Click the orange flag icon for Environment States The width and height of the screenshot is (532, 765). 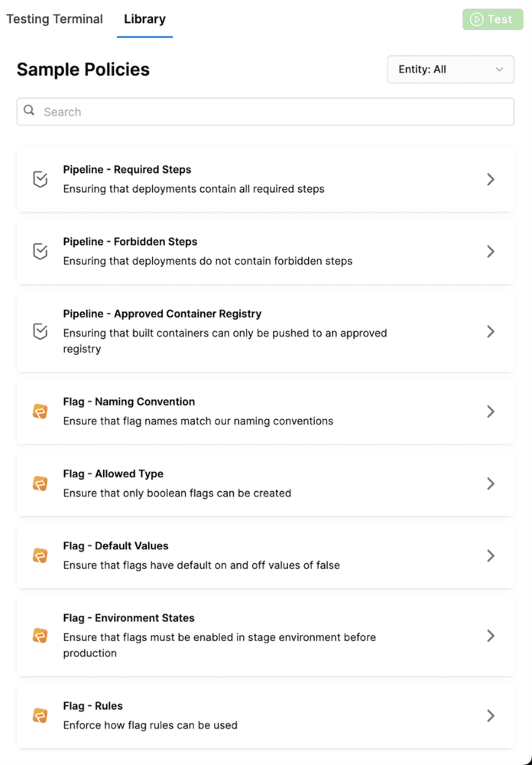(41, 636)
